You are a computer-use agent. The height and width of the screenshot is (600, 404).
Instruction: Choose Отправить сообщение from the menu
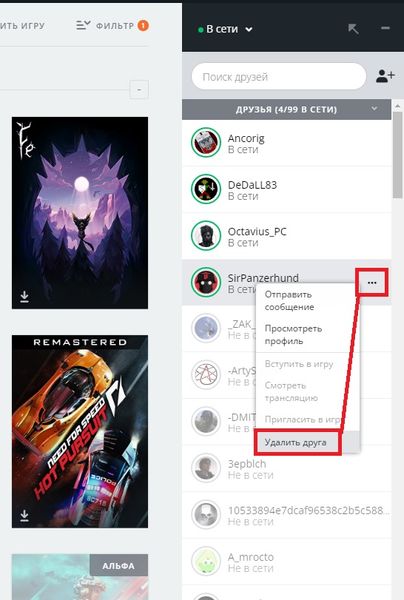(x=289, y=301)
